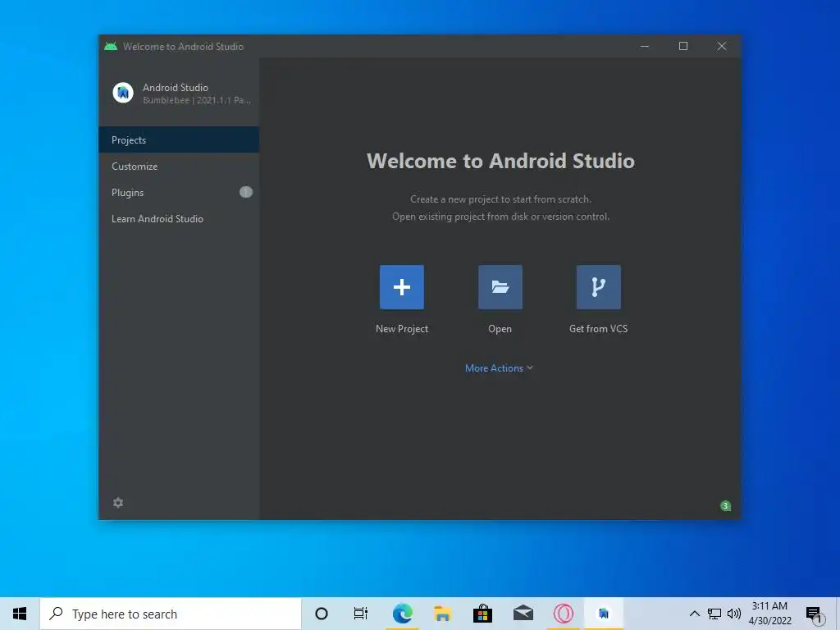Click the Open label under the folder
The height and width of the screenshot is (630, 840).
tap(500, 329)
